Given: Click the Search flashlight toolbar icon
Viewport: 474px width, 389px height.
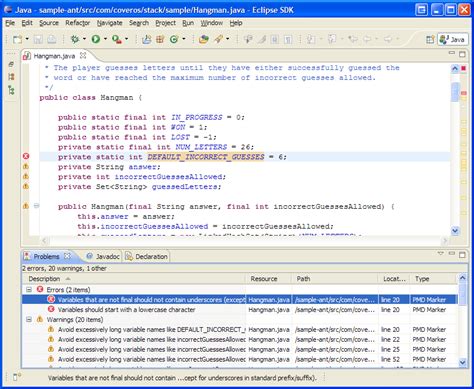Looking at the screenshot, I should click(x=219, y=39).
